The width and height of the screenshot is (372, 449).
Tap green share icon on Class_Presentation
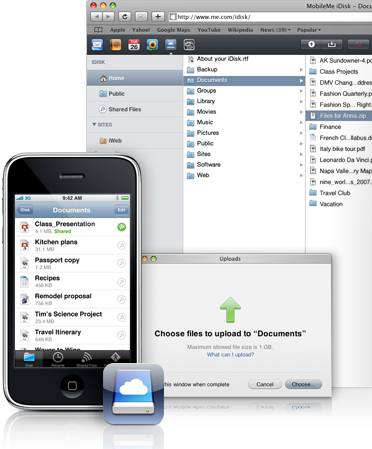tap(122, 227)
